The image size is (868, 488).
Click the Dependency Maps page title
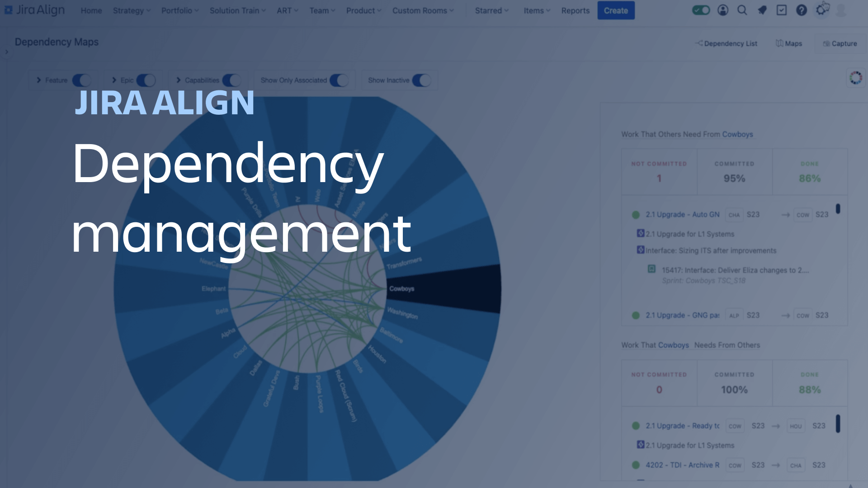coord(57,42)
